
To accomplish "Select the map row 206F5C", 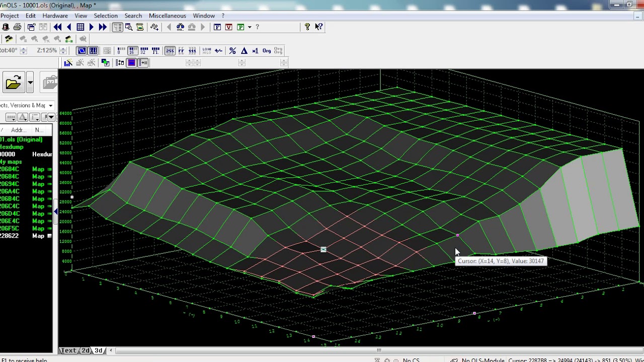I will (27, 228).
